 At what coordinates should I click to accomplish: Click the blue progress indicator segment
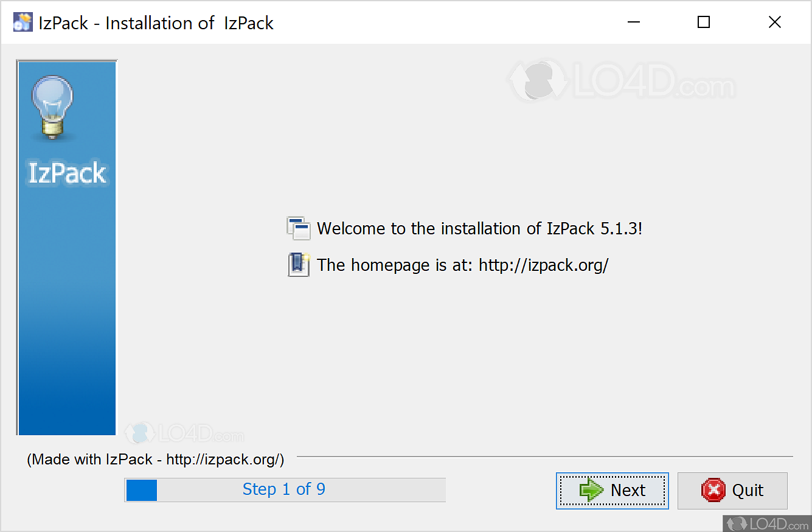141,489
